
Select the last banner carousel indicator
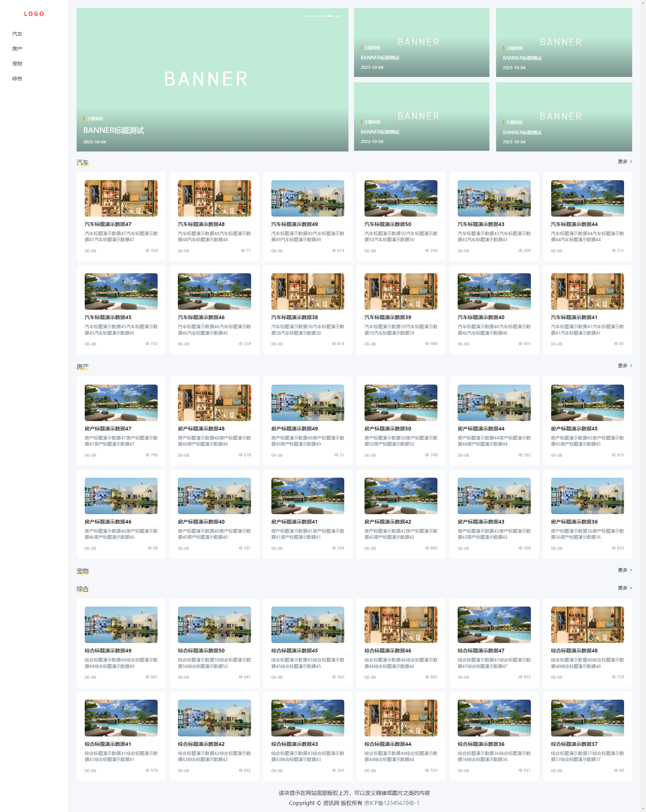pos(338,16)
